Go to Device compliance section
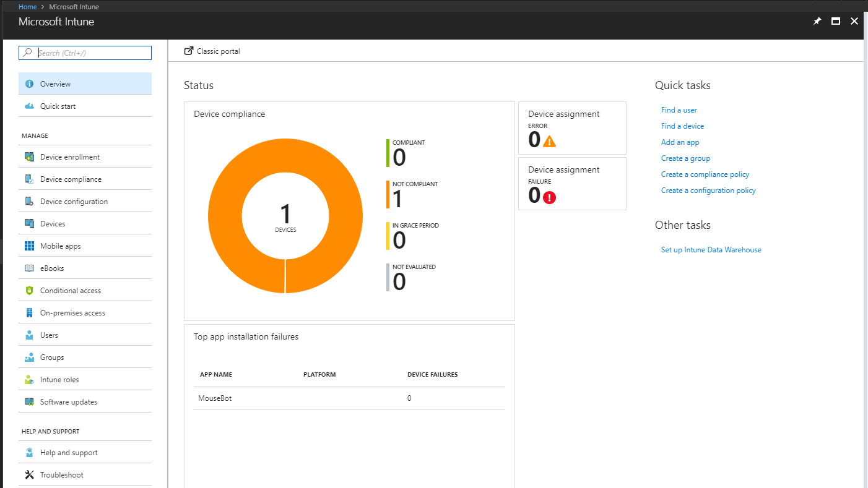This screenshot has height=488, width=868. pos(85,179)
